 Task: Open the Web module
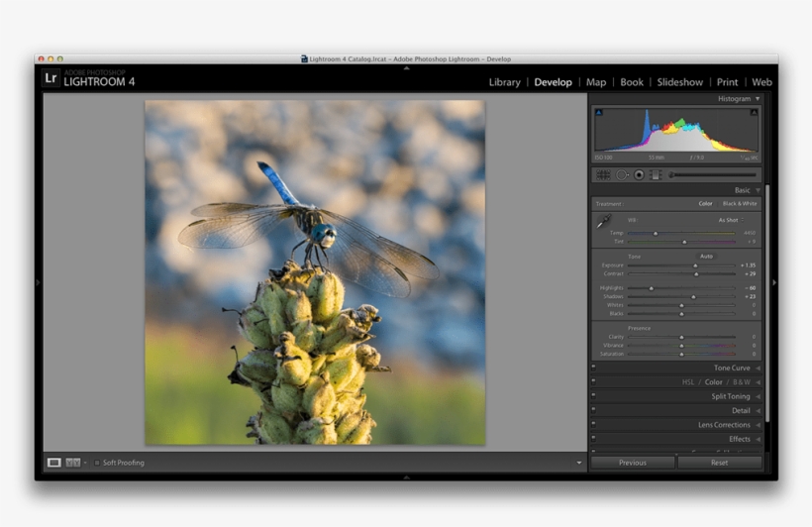click(x=761, y=82)
